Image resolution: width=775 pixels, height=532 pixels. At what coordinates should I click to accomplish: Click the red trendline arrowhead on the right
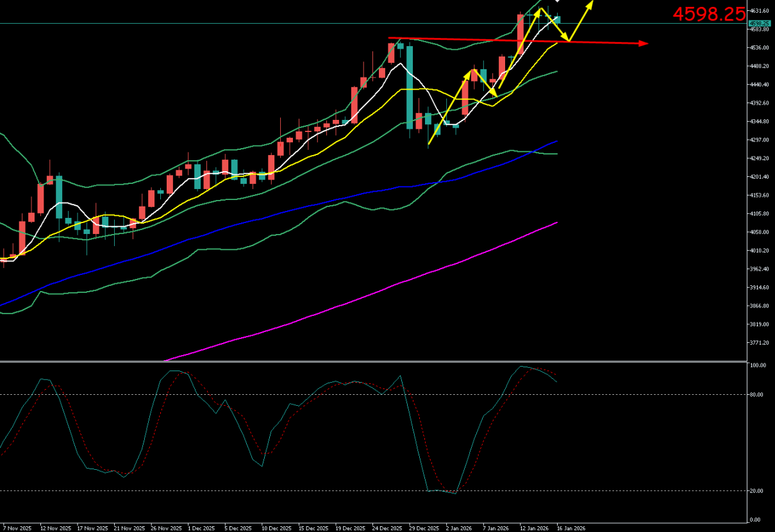coord(644,44)
